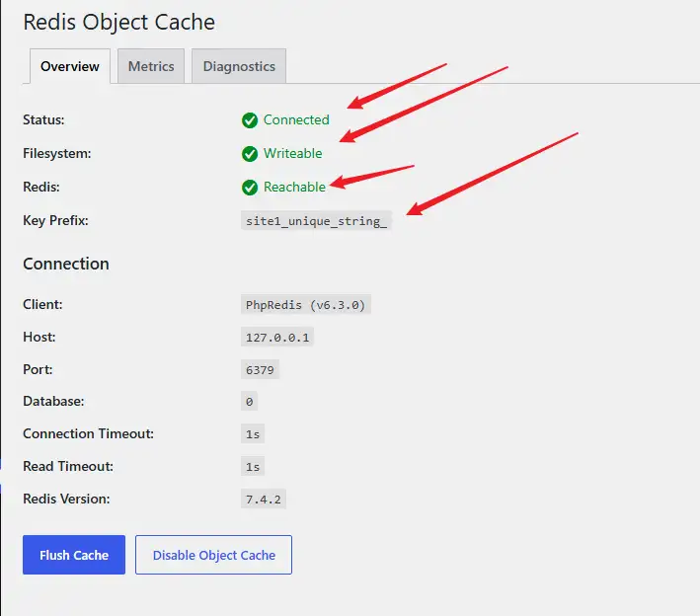Screen dimensions: 700x616
Task: Click the Status: label
Action: point(43,119)
